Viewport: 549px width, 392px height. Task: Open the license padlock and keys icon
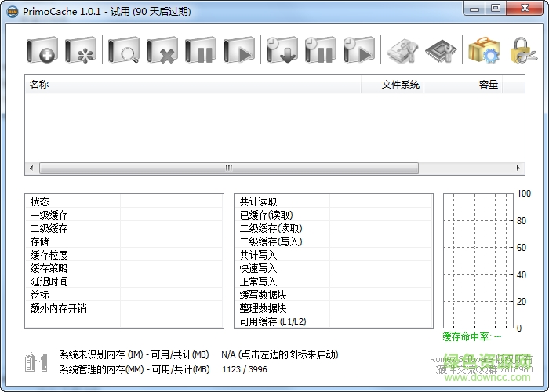pyautogui.click(x=522, y=52)
